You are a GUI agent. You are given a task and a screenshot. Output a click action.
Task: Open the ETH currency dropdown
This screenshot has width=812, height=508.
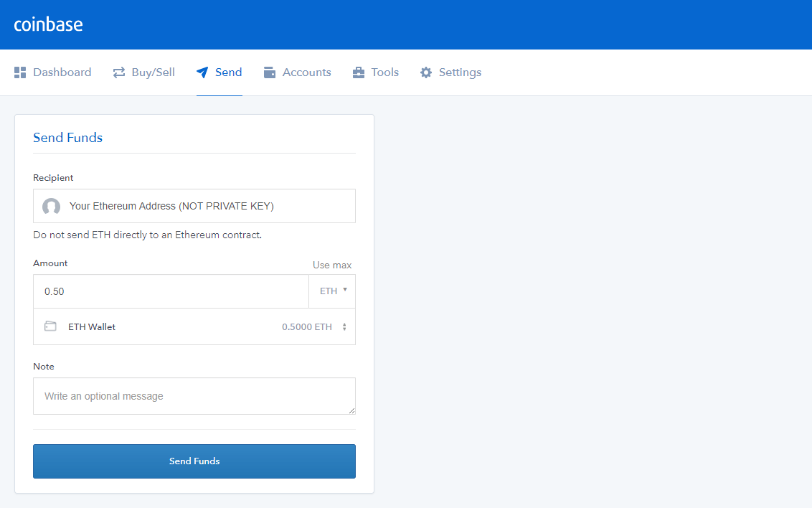point(332,291)
